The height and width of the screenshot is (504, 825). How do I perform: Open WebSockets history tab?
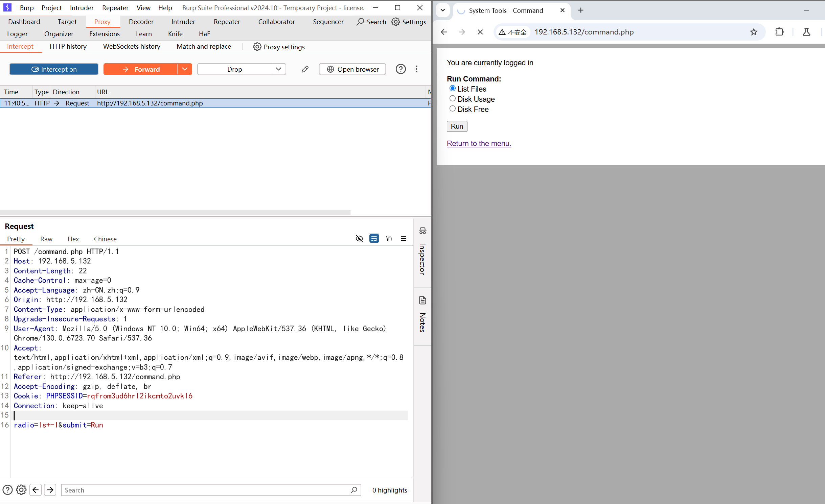(132, 47)
